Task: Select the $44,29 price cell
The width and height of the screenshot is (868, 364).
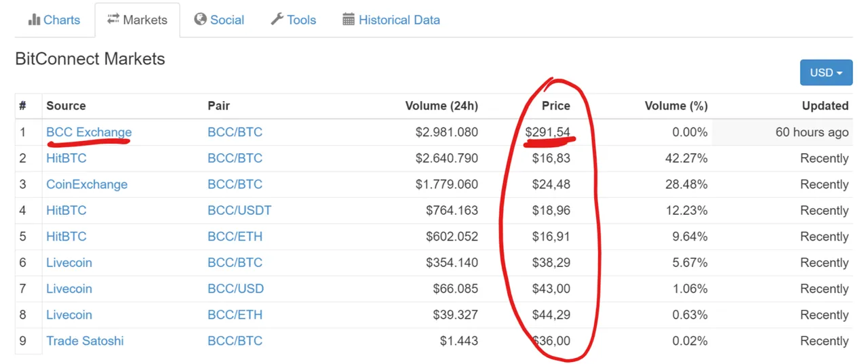Action: [551, 315]
